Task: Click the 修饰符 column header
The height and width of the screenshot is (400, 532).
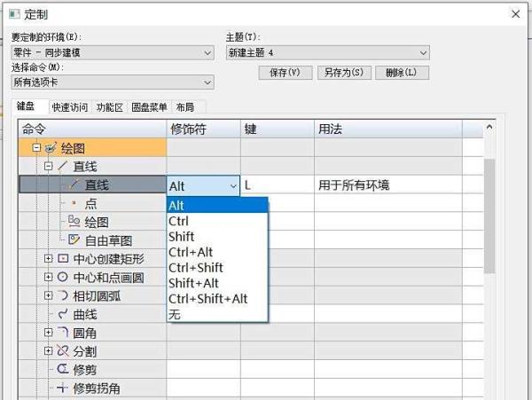Action: point(204,129)
